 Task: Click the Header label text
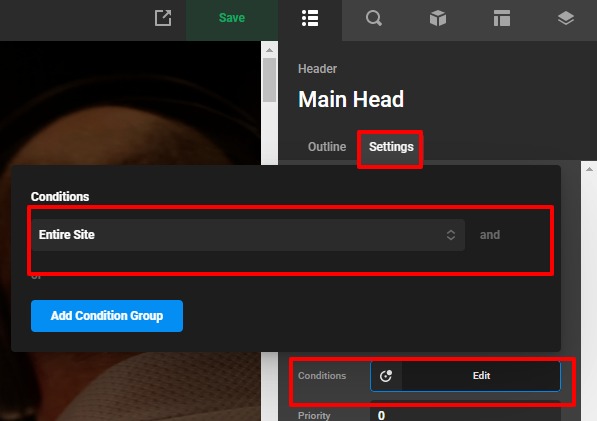pos(317,69)
